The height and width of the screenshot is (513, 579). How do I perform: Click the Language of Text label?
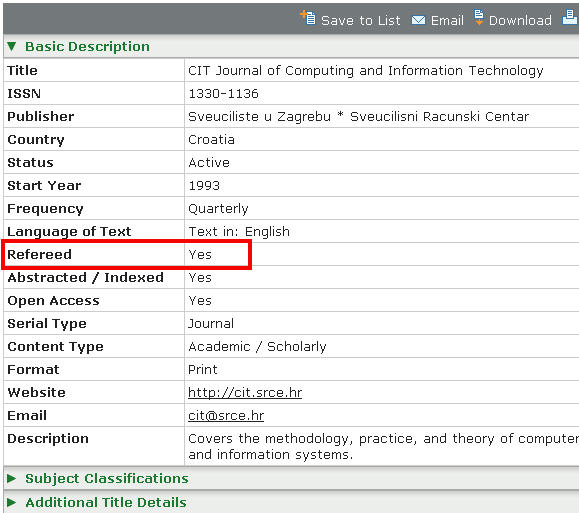click(69, 232)
